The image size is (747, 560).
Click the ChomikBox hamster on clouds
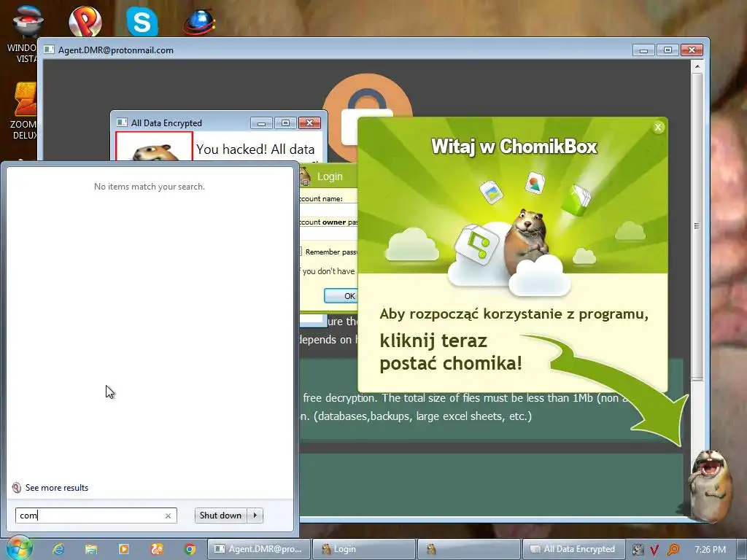click(527, 241)
